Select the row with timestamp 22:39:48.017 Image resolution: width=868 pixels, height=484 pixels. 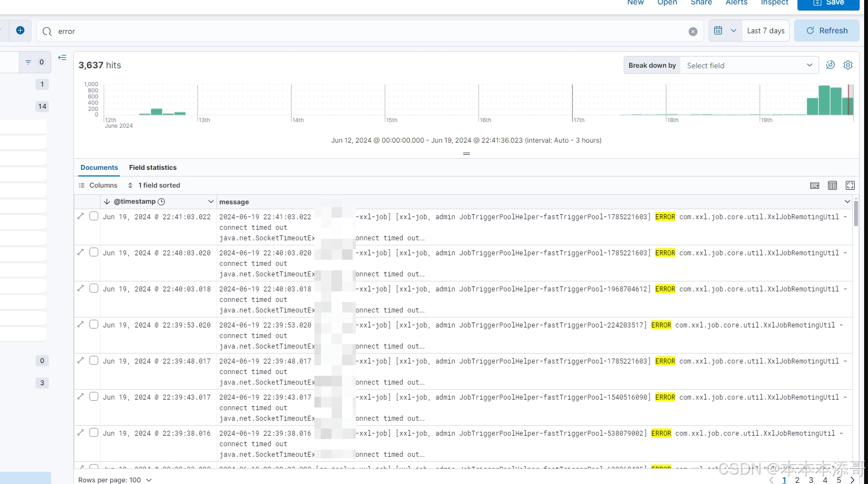pos(94,360)
